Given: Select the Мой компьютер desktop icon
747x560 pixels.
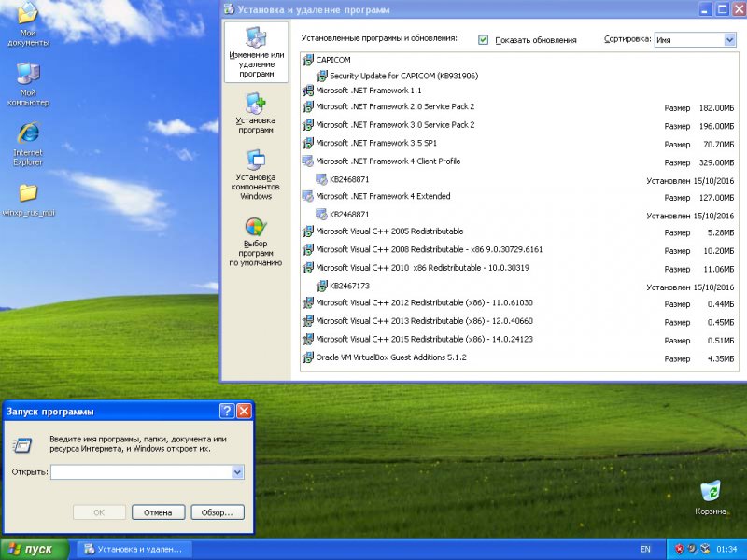Looking at the screenshot, I should [28, 84].
